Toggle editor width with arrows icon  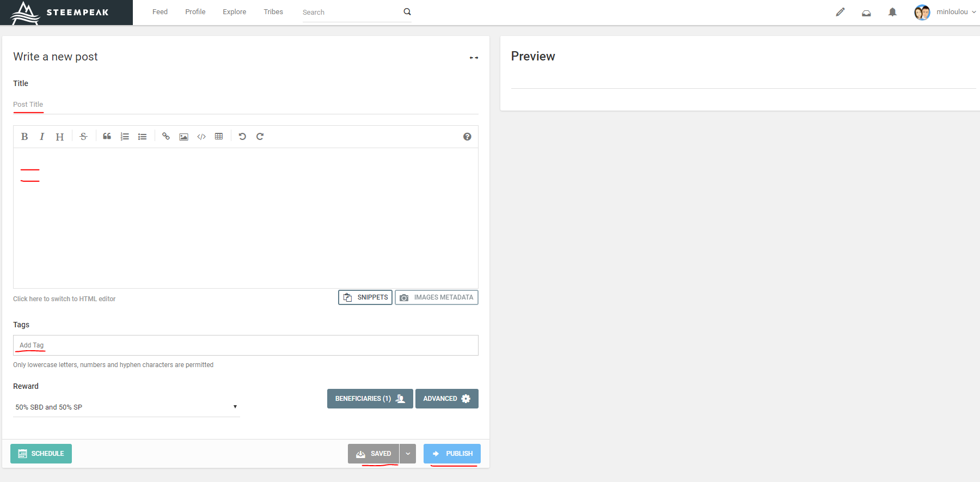474,58
